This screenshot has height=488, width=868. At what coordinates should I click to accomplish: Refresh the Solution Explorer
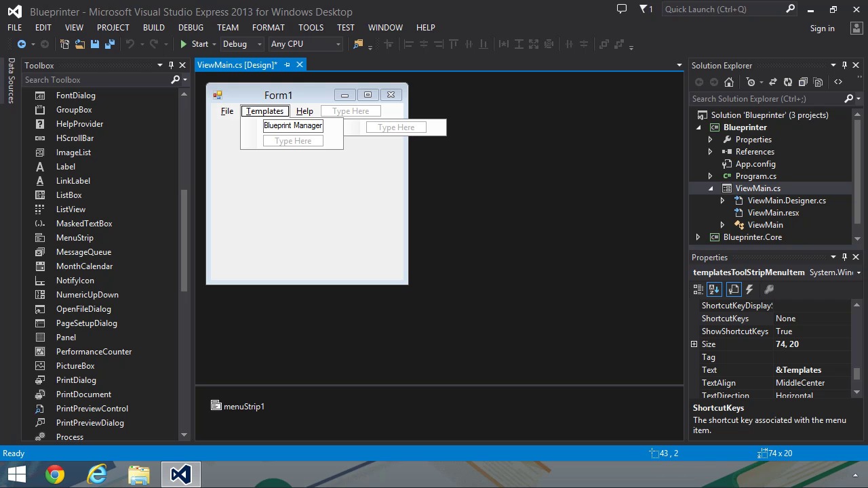787,82
